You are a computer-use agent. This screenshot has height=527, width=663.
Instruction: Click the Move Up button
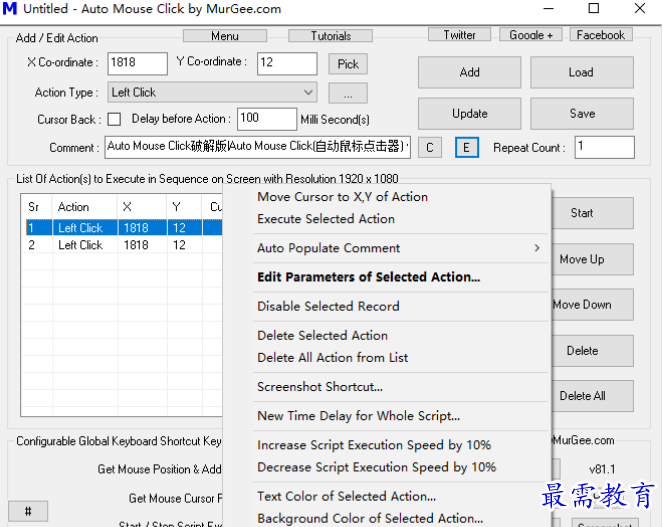point(592,259)
